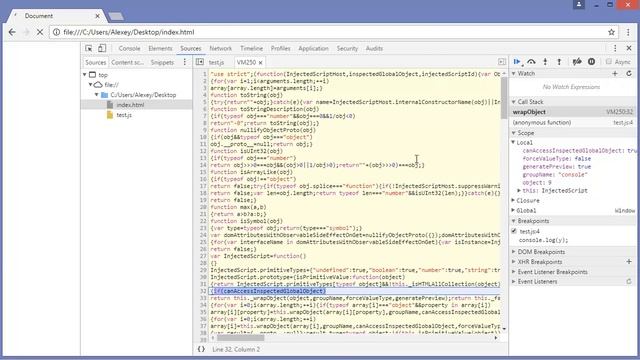The image size is (640, 360).
Task: Switch to the Elements panel tab
Action: tap(160, 48)
